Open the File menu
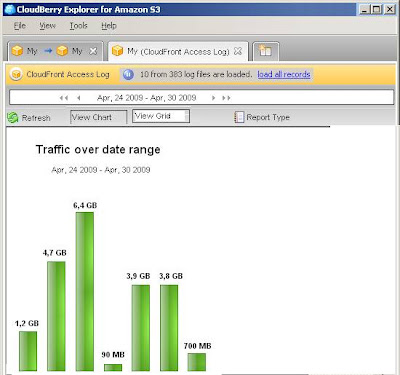Viewport: 400px width, 375px height. [x=20, y=26]
